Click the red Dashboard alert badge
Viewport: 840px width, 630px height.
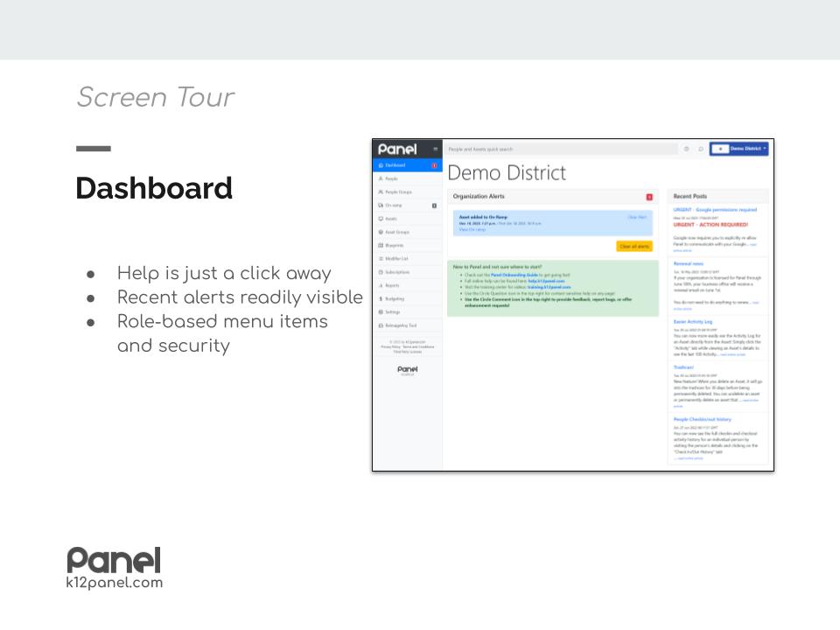pyautogui.click(x=434, y=165)
